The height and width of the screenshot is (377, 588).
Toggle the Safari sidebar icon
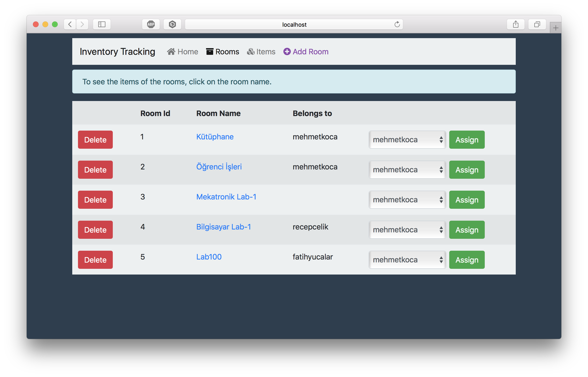pos(102,24)
